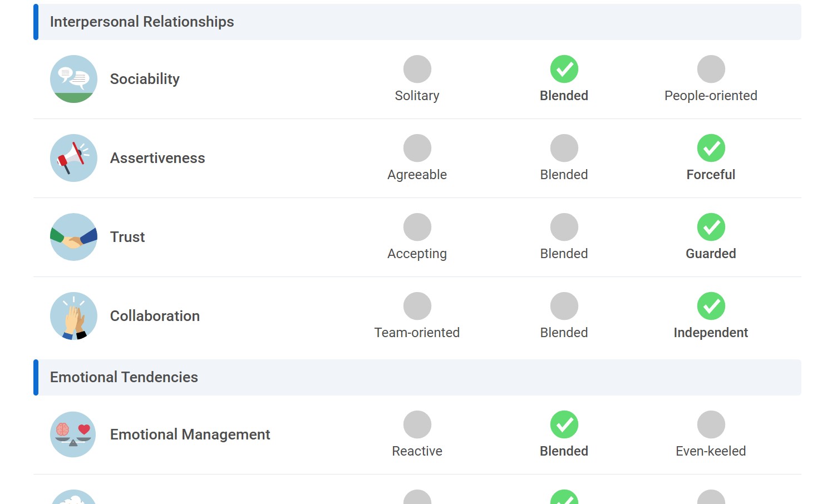Click the Interpersonal Relationships section header

[x=142, y=22]
